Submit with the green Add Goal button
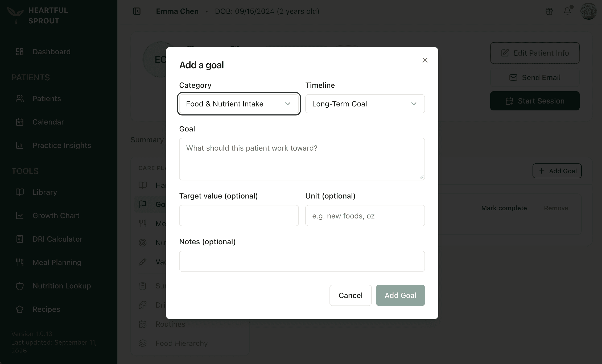The image size is (602, 364). (x=400, y=295)
